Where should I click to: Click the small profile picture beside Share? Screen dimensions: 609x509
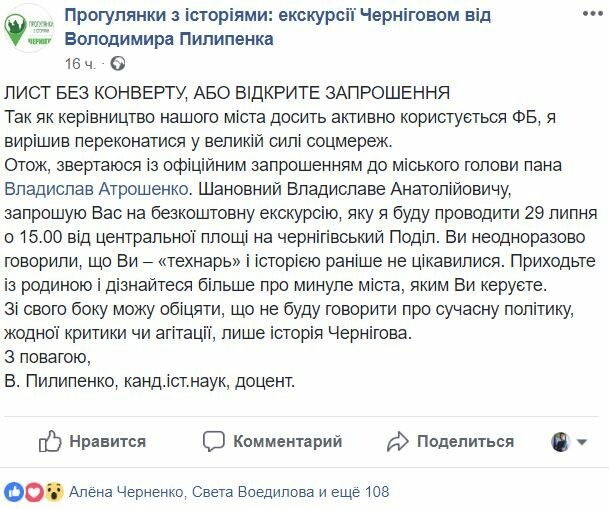(562, 442)
